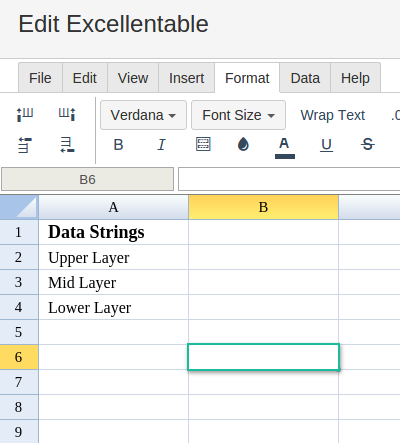This screenshot has width=400, height=443.
Task: Open cell borders tool
Action: 203,144
